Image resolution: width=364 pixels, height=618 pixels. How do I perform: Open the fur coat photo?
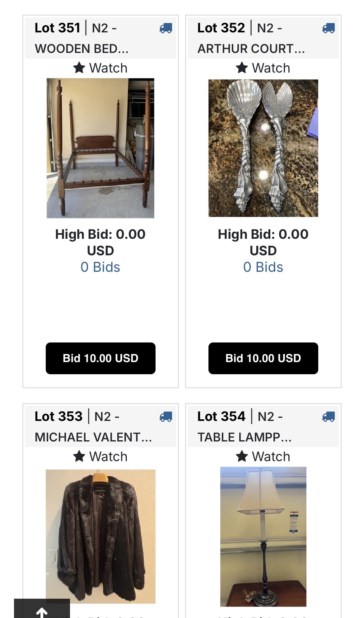100,536
